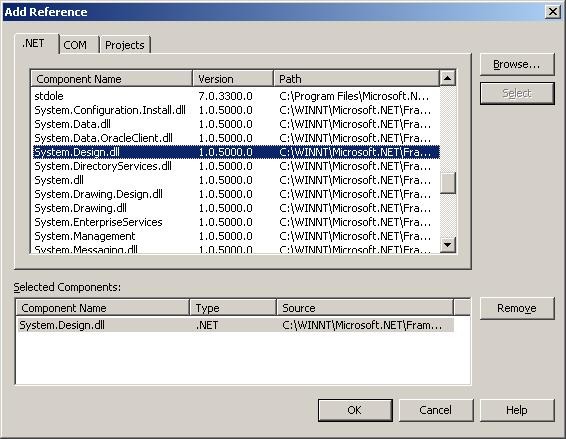Click version 7.0.3300.0 of stdole

click(225, 96)
